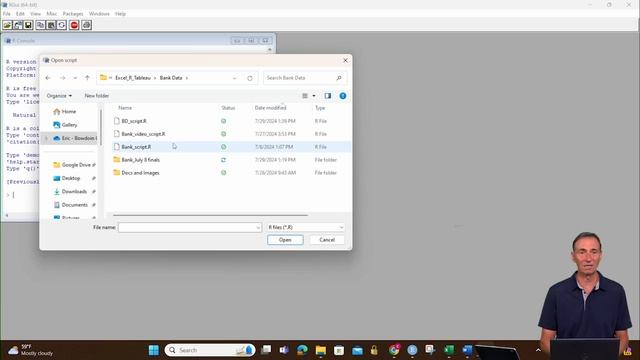Click the Paste toolbar icon in RGui
The image size is (640, 360).
[x=51, y=25]
